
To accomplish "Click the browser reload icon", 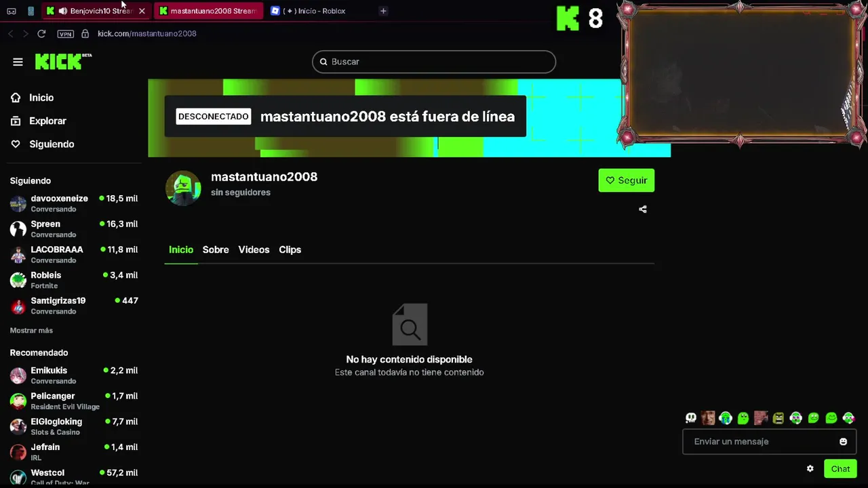I will (x=41, y=33).
